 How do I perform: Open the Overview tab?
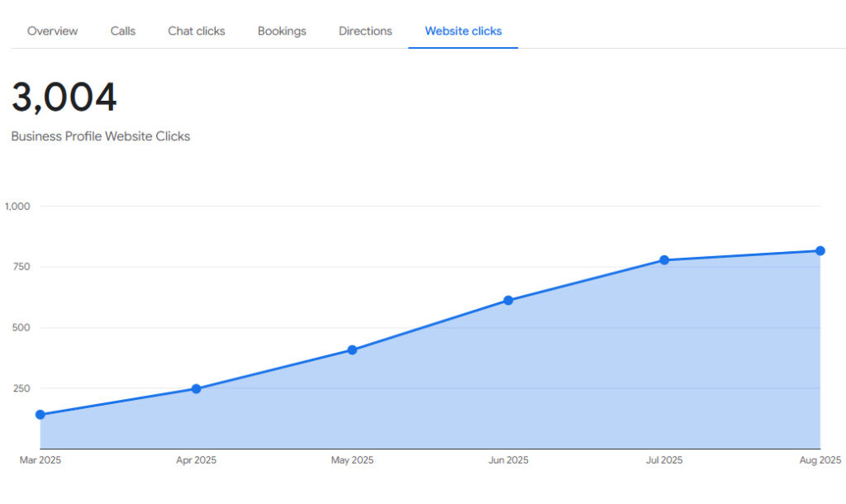tap(52, 31)
